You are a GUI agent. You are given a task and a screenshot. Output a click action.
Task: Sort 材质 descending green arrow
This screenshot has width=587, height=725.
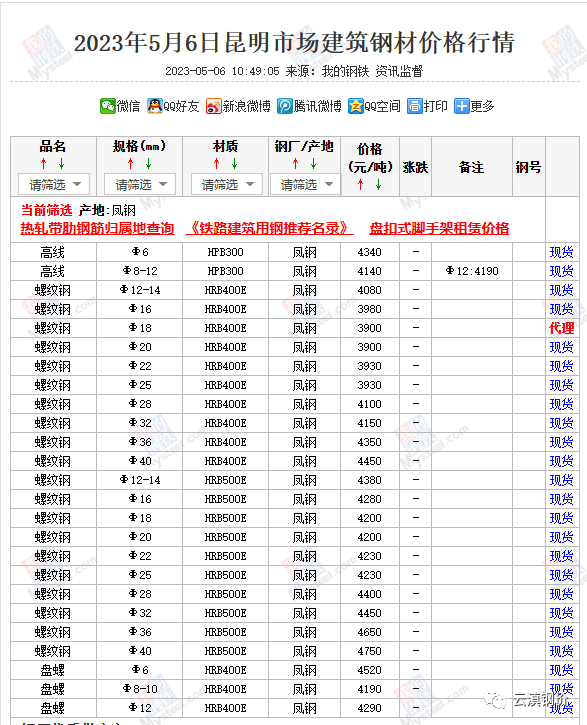click(x=234, y=164)
